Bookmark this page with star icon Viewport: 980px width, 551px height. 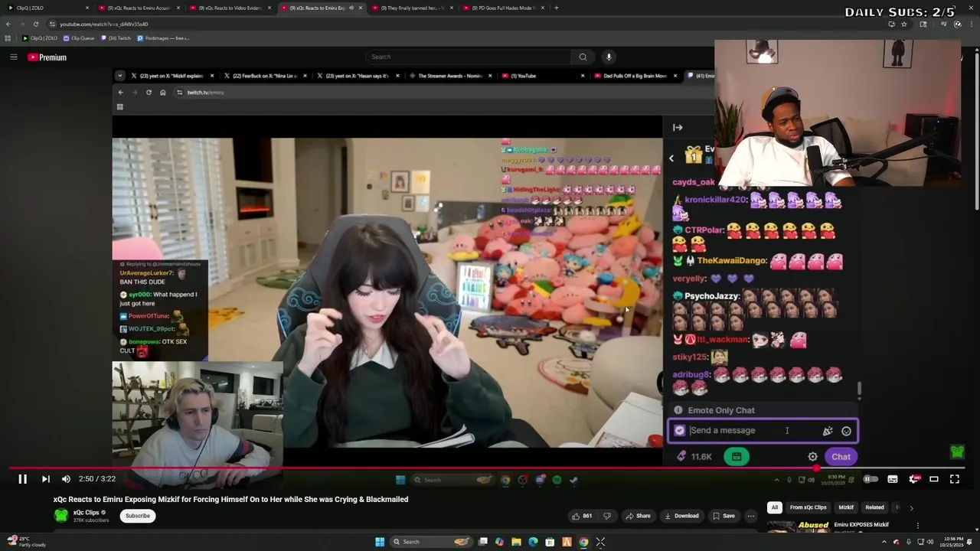click(x=904, y=24)
